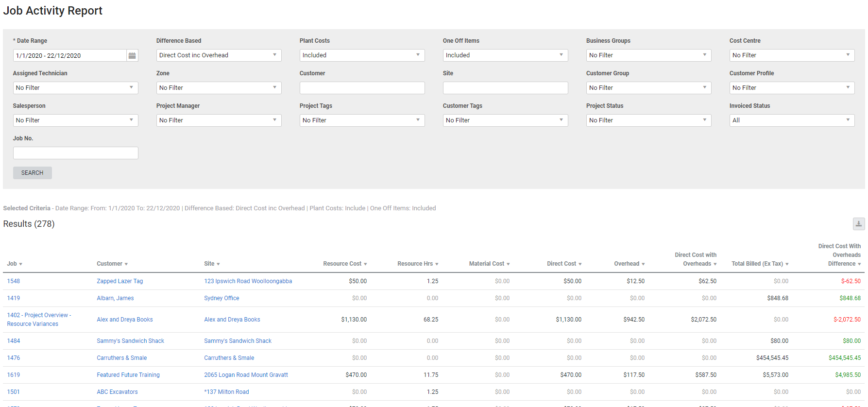Open the Date Range calendar picker

(132, 56)
